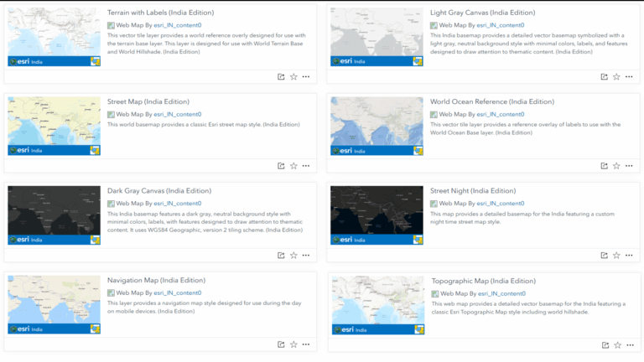Open Dark Gray Canvas (India Edition) title
This screenshot has width=644, height=362.
pyautogui.click(x=159, y=191)
